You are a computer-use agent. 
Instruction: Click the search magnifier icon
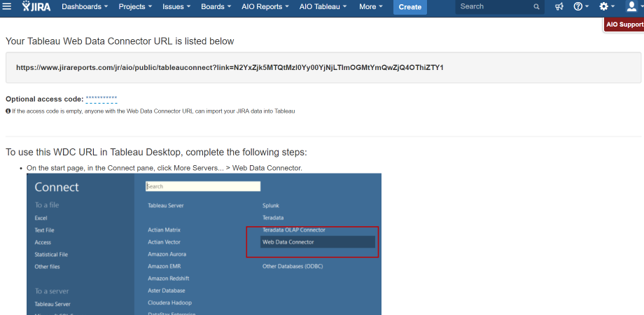pyautogui.click(x=536, y=6)
